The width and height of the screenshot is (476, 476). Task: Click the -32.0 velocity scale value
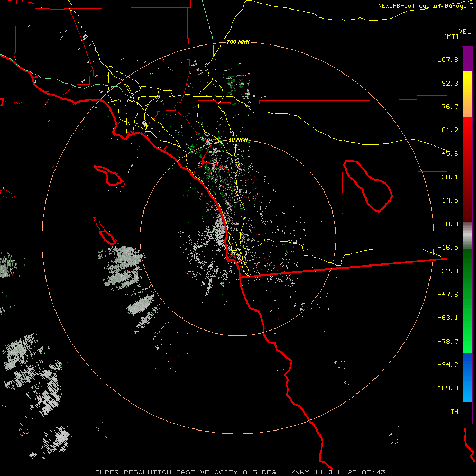(448, 271)
